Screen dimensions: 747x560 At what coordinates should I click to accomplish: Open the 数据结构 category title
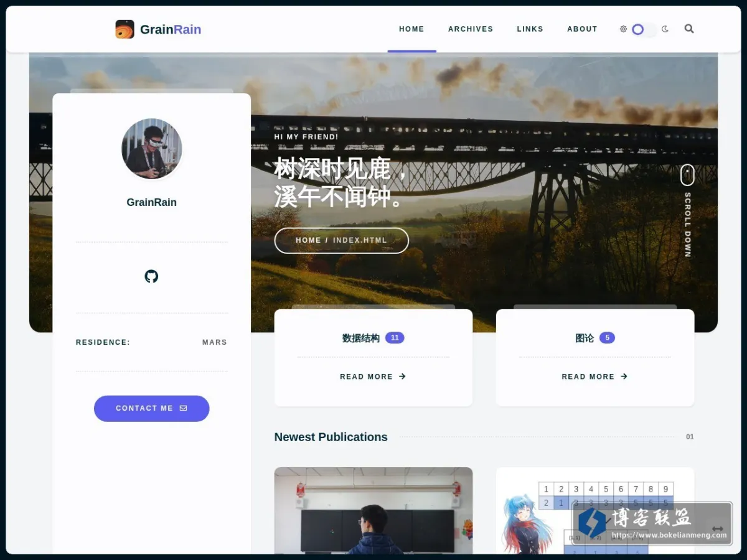(361, 338)
